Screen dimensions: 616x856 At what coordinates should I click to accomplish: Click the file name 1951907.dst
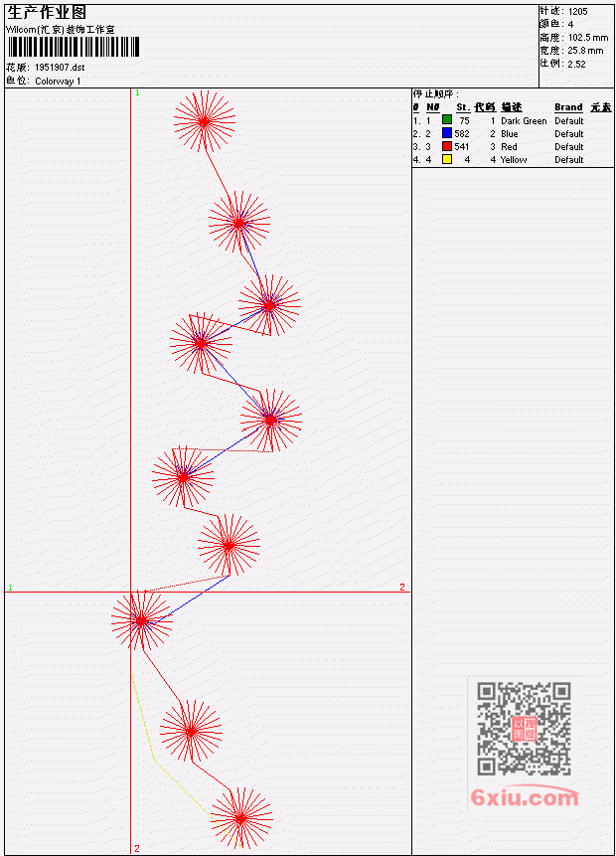click(60, 68)
